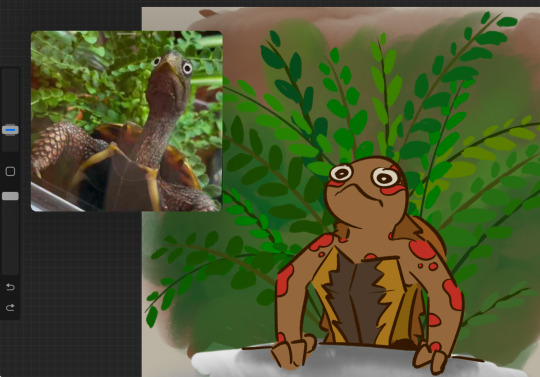
Task: Click the brush opacity slider handle
Action: [x=10, y=196]
